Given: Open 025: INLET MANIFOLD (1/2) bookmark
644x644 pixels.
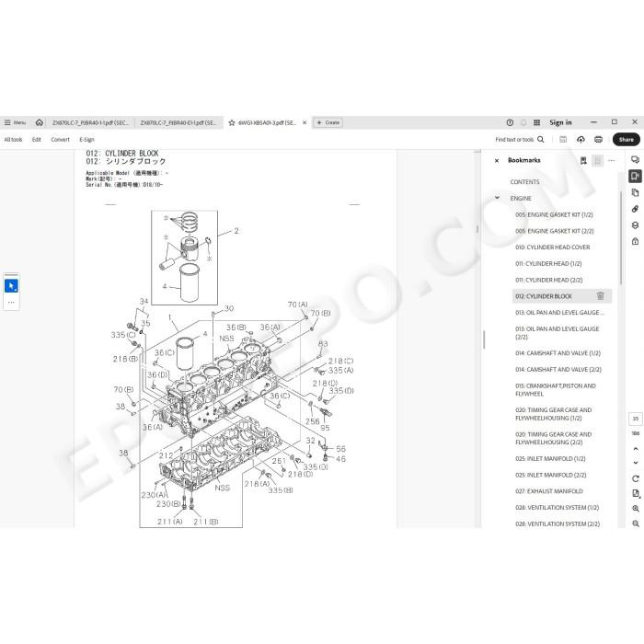Looking at the screenshot, I should pos(550,458).
